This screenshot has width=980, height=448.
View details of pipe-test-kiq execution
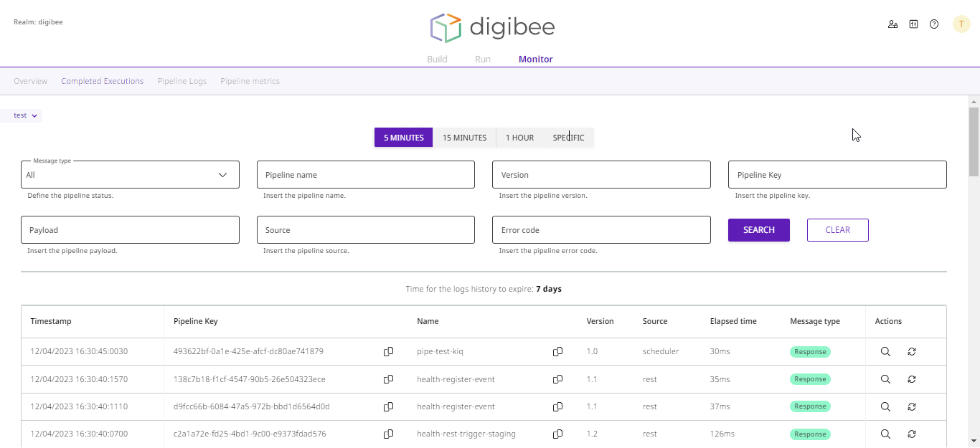pyautogui.click(x=885, y=352)
